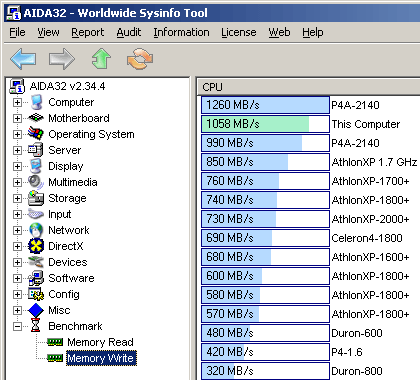Click the Operating System Windows flag icon
This screenshot has width=420, height=380.
[36, 134]
